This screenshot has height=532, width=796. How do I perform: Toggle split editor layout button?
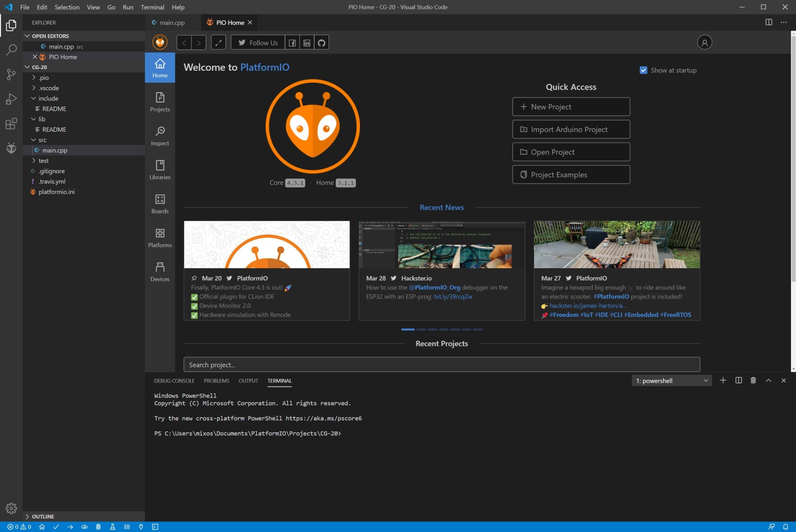point(768,22)
